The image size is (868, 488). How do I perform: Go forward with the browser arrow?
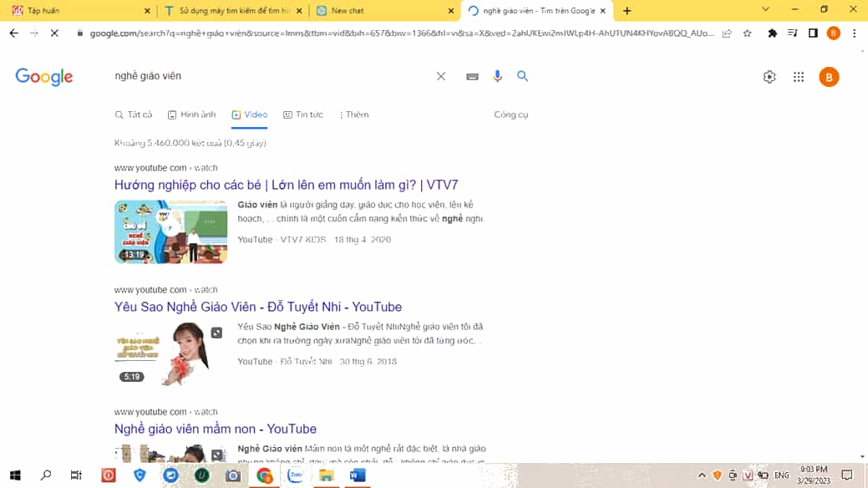[x=33, y=33]
